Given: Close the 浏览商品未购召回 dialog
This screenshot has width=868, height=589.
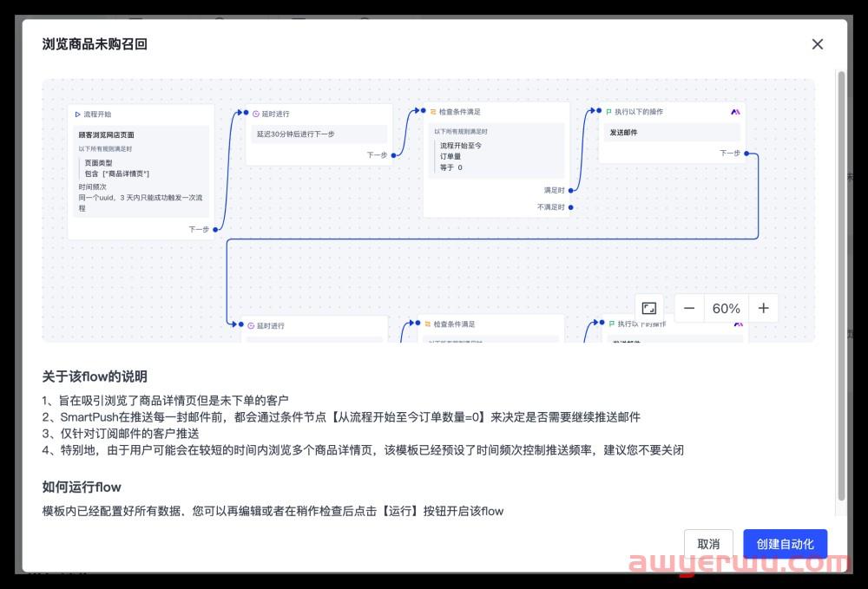Looking at the screenshot, I should point(817,44).
